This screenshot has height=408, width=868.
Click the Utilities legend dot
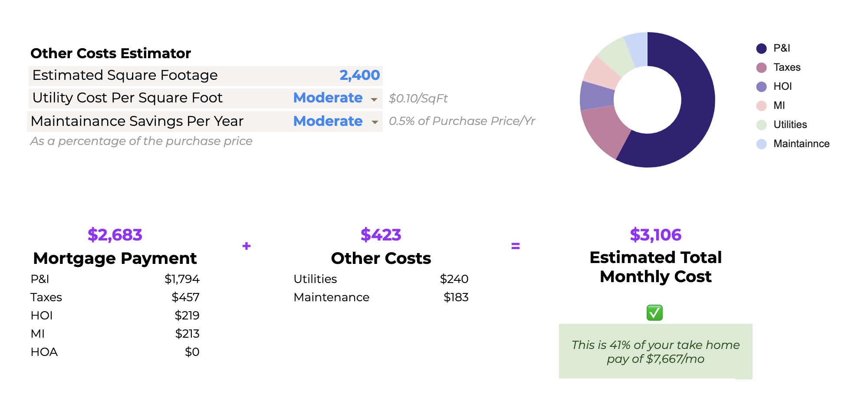pyautogui.click(x=760, y=124)
